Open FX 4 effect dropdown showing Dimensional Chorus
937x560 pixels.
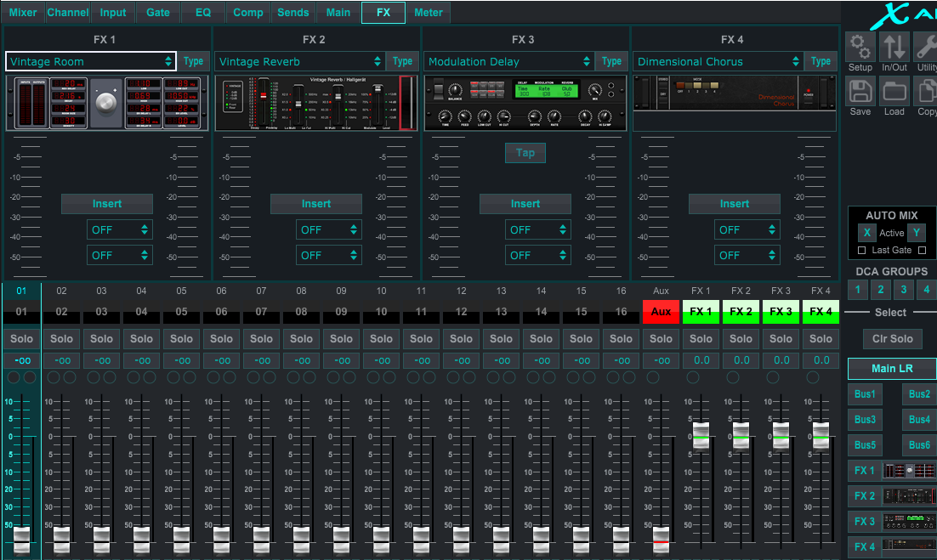pos(718,61)
